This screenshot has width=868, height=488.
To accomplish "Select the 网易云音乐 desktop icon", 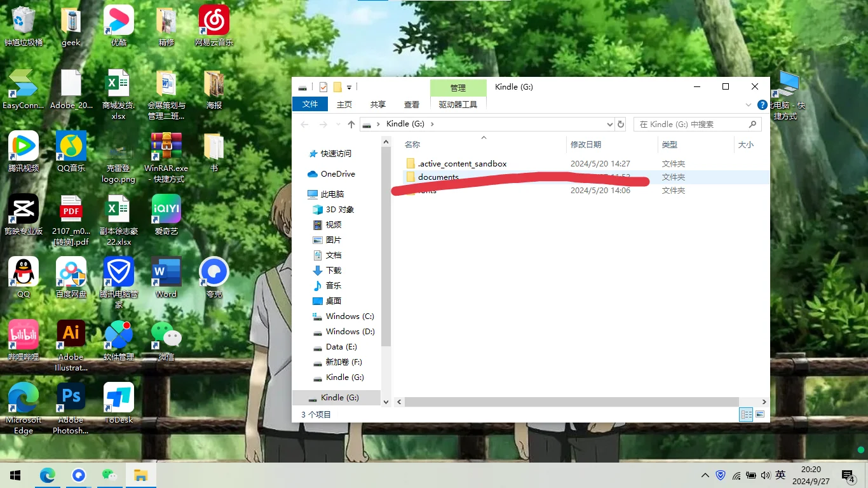I will pos(214,27).
